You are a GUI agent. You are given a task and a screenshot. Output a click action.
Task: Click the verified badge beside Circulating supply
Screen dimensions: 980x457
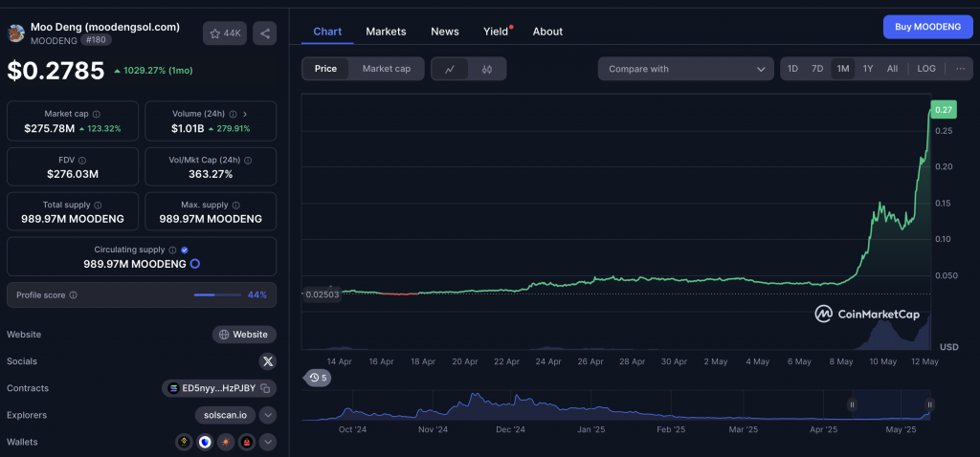pyautogui.click(x=185, y=250)
